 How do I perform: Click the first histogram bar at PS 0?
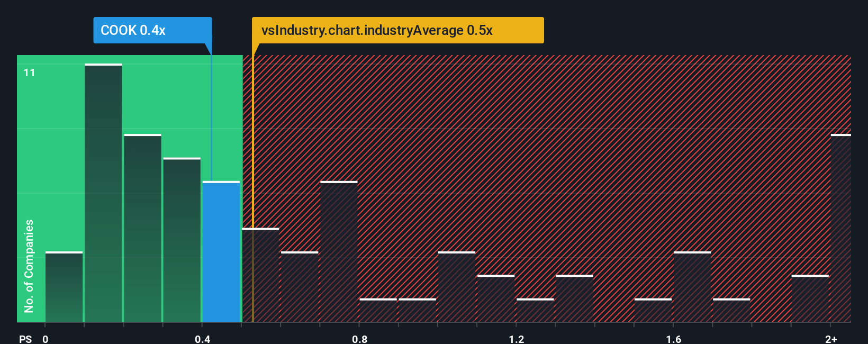coord(64,287)
